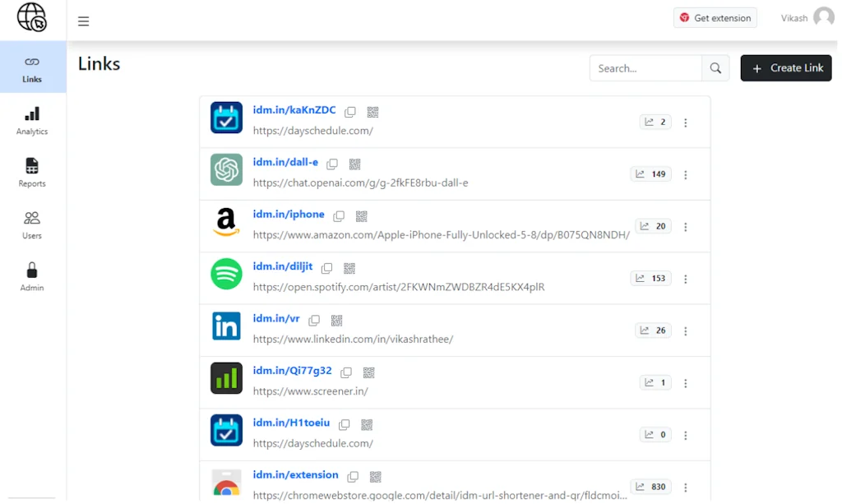Toggle the sidebar with the hamburger icon
The image size is (842, 504).
click(83, 21)
